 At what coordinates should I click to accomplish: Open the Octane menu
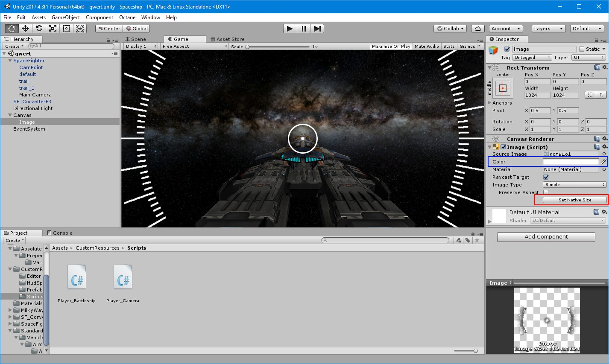[x=127, y=17]
